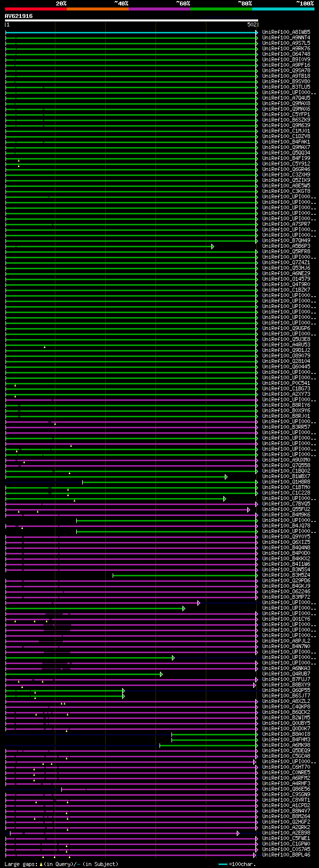Select label UniRef100_Q9U6P6
Viewport: 319px width, 868px height.
pyautogui.click(x=286, y=329)
